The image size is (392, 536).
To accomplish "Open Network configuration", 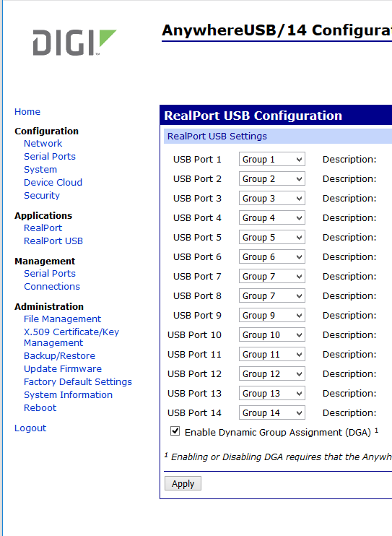I will pyautogui.click(x=43, y=144).
